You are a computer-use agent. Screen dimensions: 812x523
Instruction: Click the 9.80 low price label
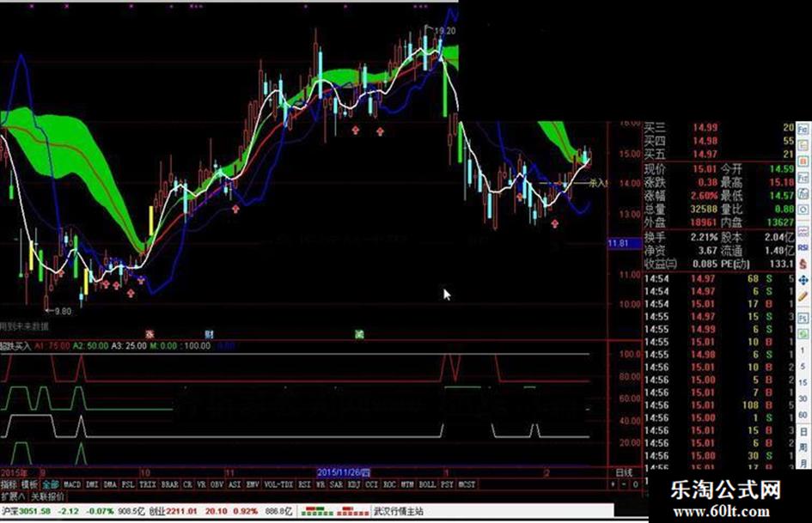click(63, 311)
